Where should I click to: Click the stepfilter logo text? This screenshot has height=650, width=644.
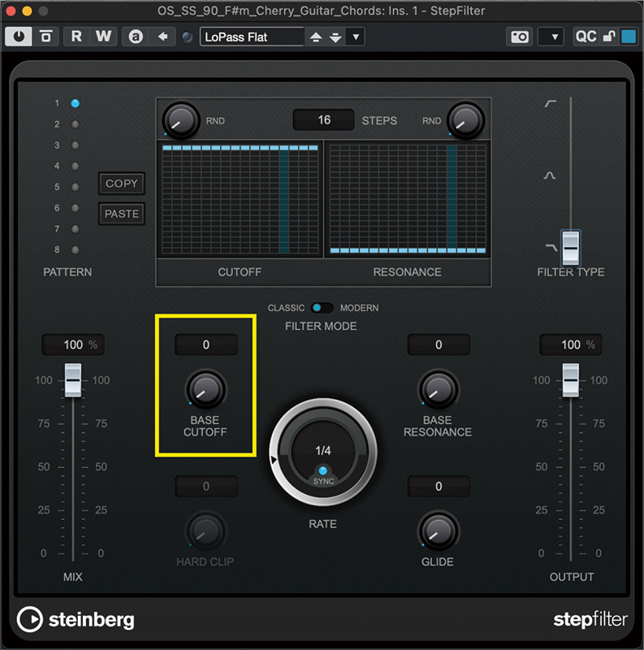(590, 619)
